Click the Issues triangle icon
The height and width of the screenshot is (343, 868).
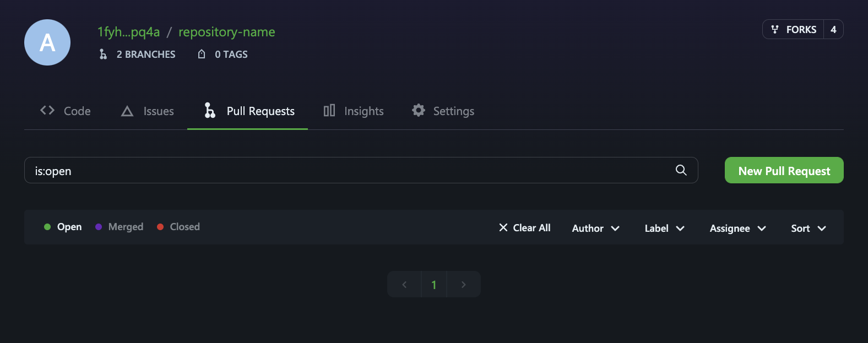click(x=127, y=111)
